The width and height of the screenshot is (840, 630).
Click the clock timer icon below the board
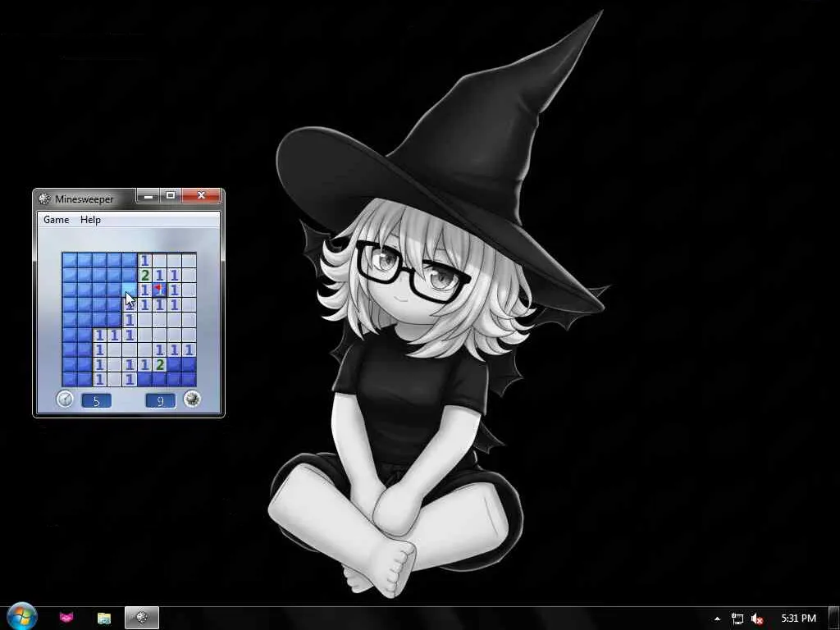pos(65,399)
